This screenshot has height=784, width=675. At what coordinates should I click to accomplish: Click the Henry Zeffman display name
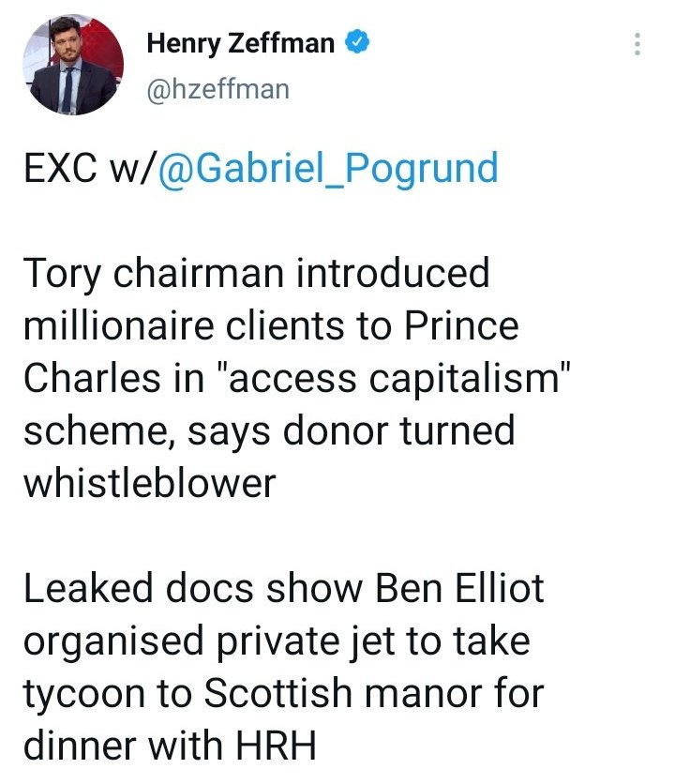click(x=241, y=43)
